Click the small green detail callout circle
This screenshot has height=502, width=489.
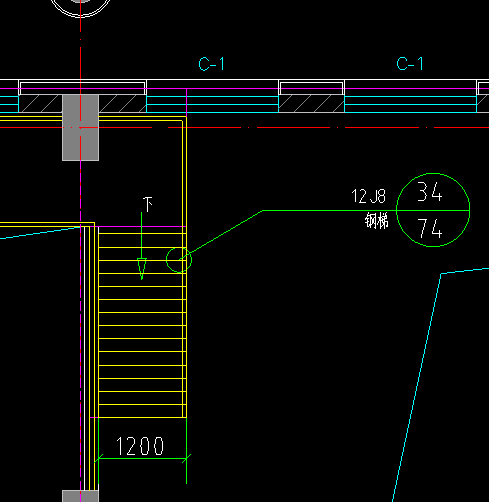click(179, 260)
